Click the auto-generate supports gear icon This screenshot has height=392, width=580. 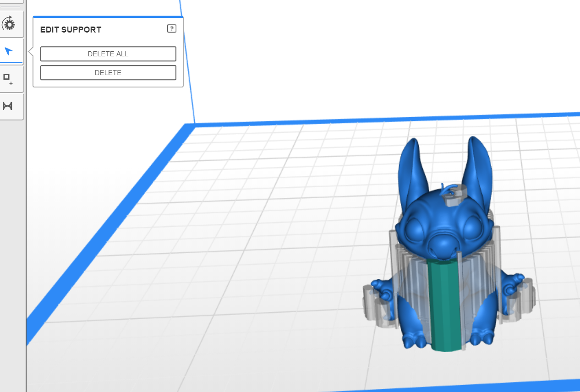[9, 24]
